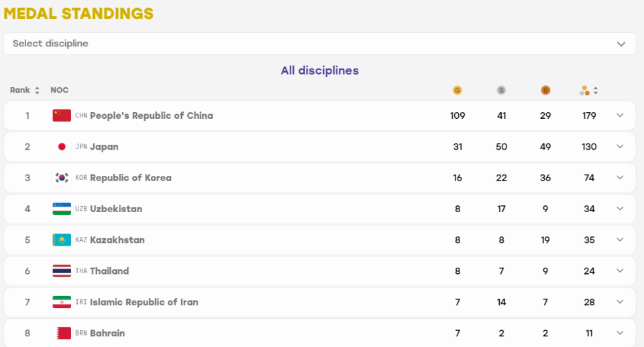Open Islamic Republic of Iran link

[144, 302]
